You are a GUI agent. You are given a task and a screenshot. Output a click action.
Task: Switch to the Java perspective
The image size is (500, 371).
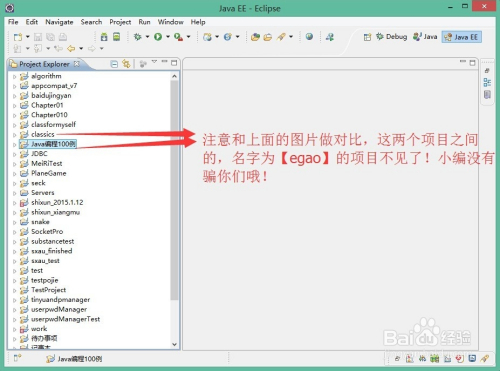point(425,37)
